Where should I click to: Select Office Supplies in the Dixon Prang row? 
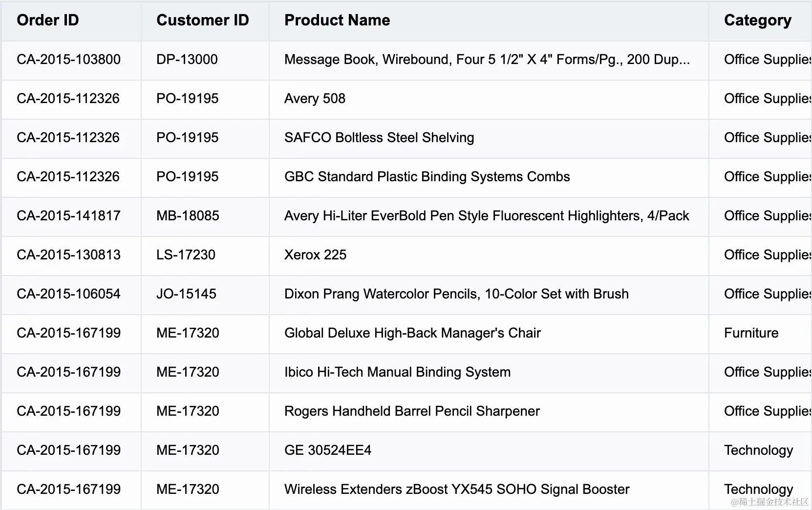[x=761, y=295]
